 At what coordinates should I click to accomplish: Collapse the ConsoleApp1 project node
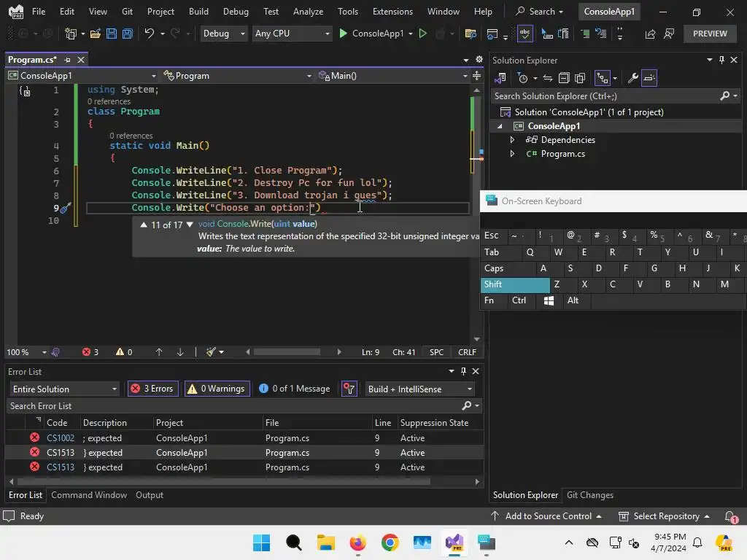(500, 126)
